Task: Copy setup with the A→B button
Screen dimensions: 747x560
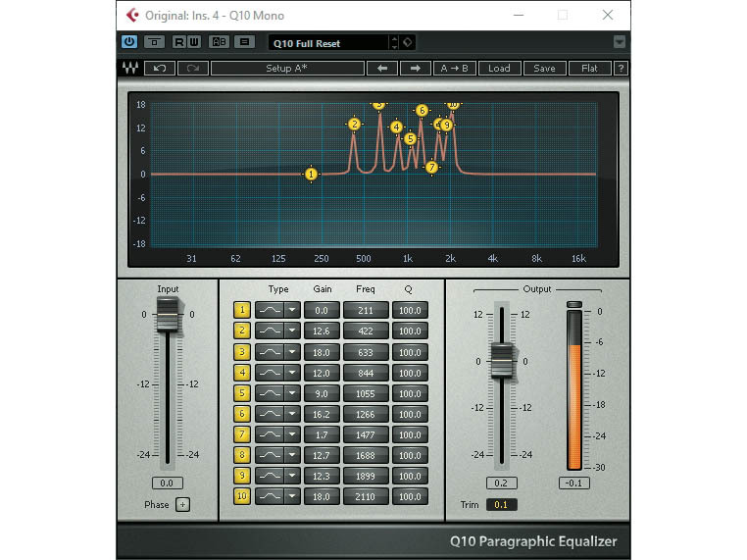Action: click(x=454, y=68)
